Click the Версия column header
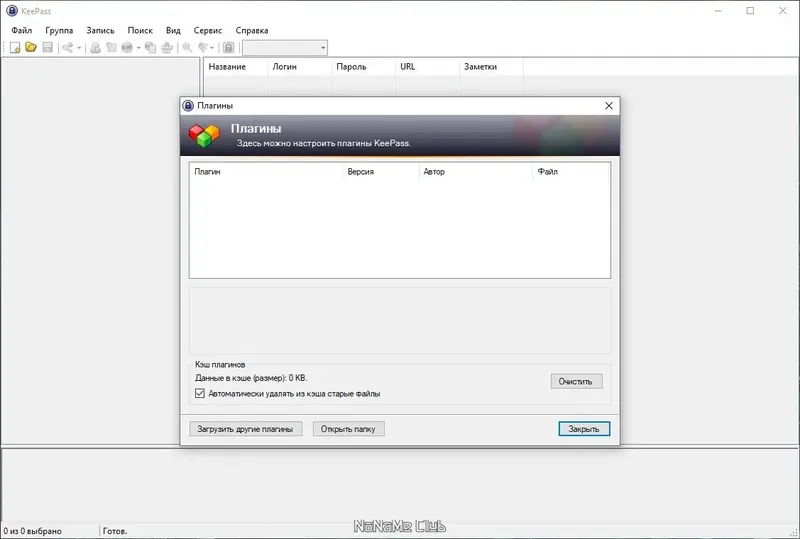Image resolution: width=800 pixels, height=539 pixels. click(x=380, y=172)
